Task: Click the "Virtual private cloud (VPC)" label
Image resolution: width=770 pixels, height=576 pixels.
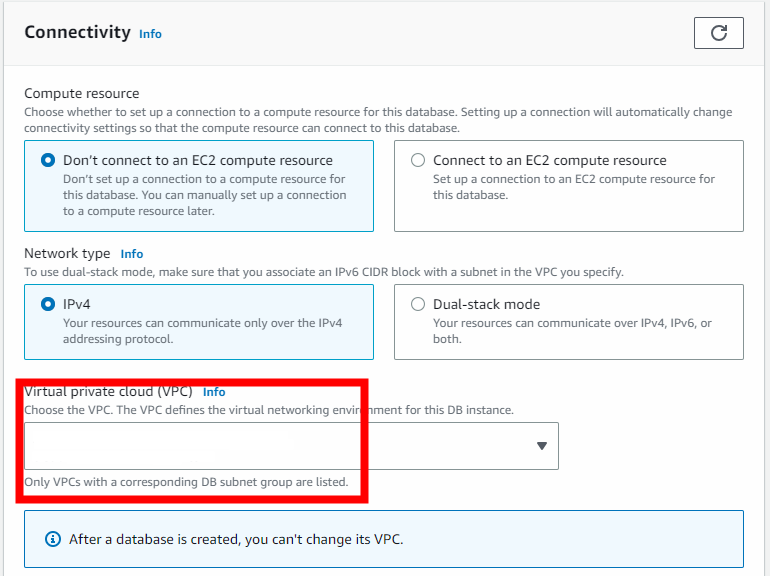Action: (108, 392)
